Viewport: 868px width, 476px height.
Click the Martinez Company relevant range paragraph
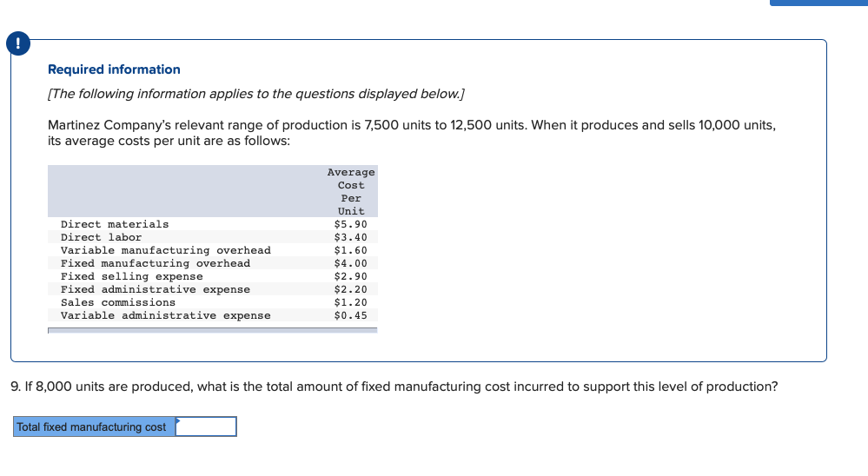[x=411, y=132]
